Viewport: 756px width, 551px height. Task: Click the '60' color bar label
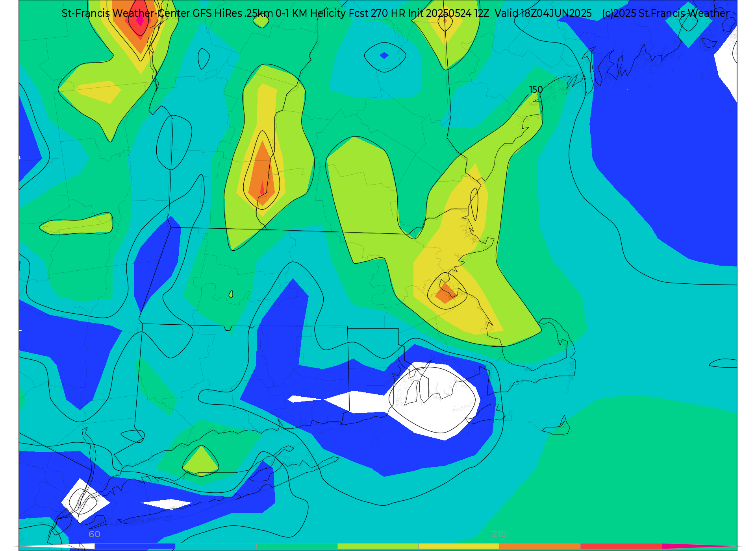(94, 534)
